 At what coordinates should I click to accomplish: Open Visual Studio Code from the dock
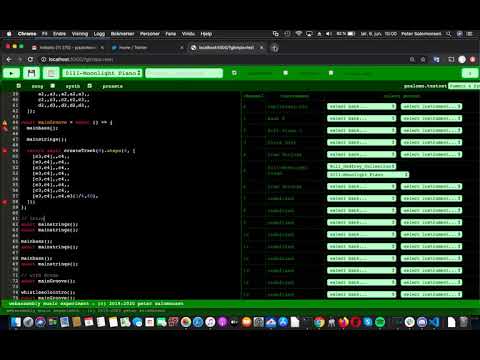[x=434, y=322]
